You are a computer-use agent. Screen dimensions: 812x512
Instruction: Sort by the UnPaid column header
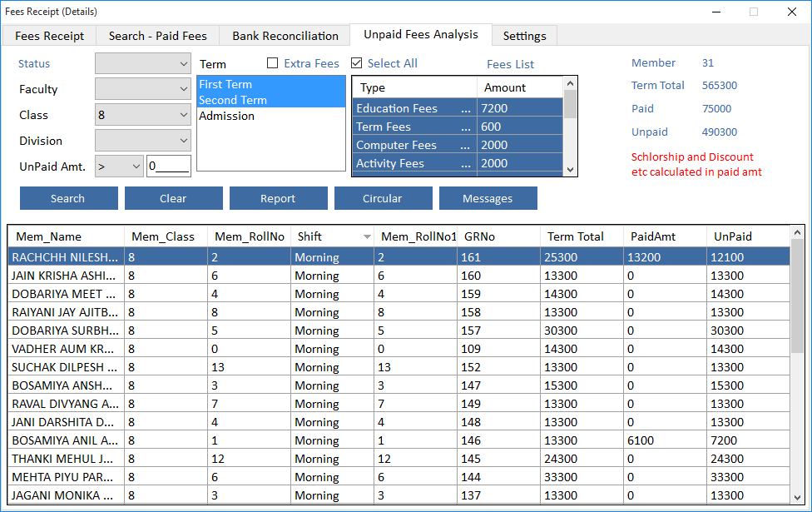pyautogui.click(x=748, y=236)
